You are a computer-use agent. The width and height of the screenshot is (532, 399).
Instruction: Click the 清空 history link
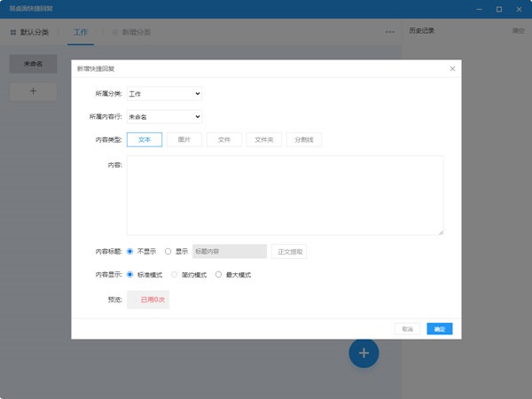click(518, 31)
